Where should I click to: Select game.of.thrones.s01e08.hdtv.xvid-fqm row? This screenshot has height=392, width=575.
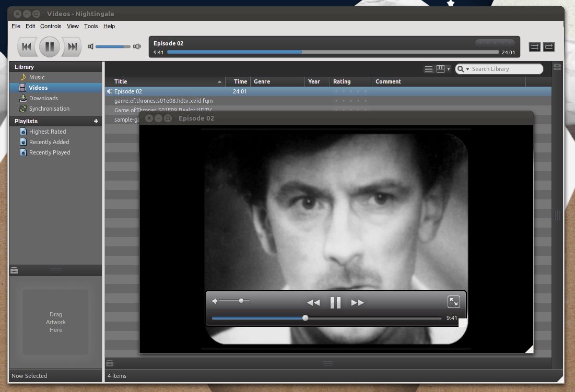pyautogui.click(x=328, y=101)
